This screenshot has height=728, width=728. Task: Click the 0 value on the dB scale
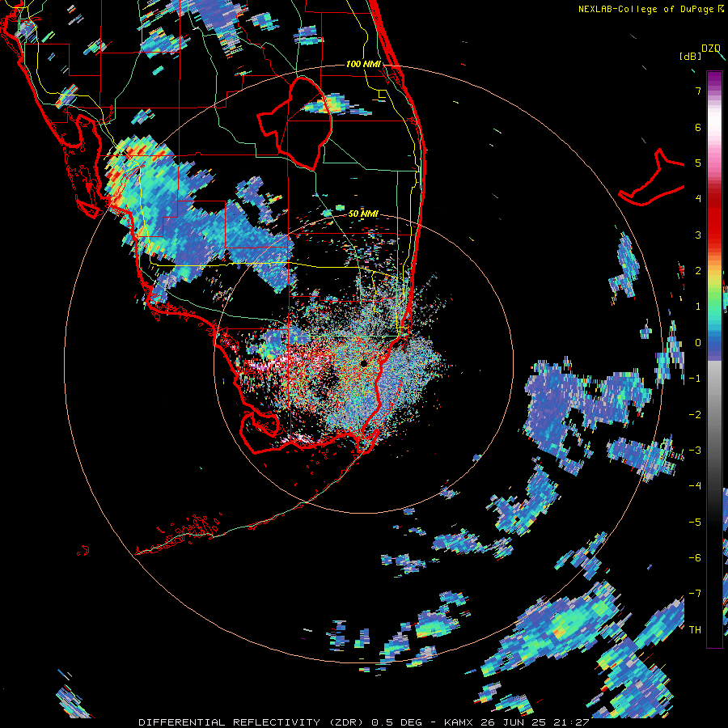pos(698,342)
